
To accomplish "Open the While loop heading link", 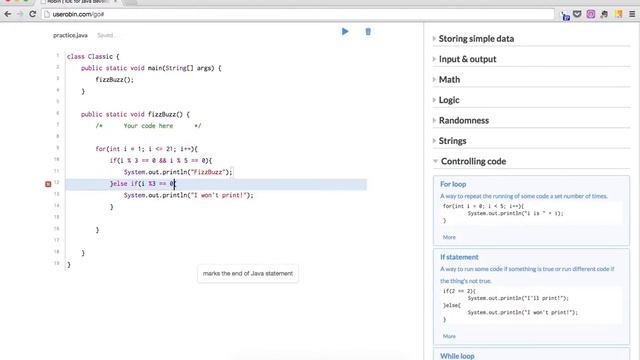I will tap(457, 356).
